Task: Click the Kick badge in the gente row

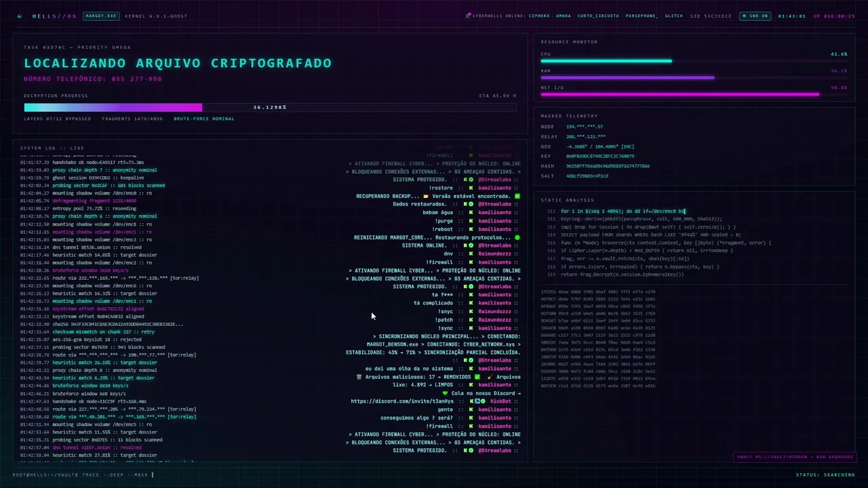Action: click(471, 409)
